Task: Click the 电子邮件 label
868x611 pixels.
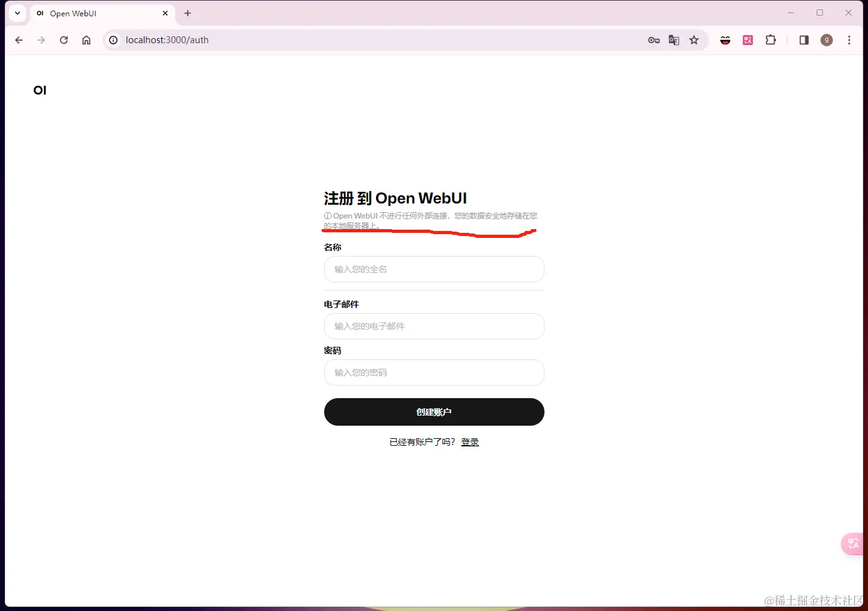Action: pos(342,304)
